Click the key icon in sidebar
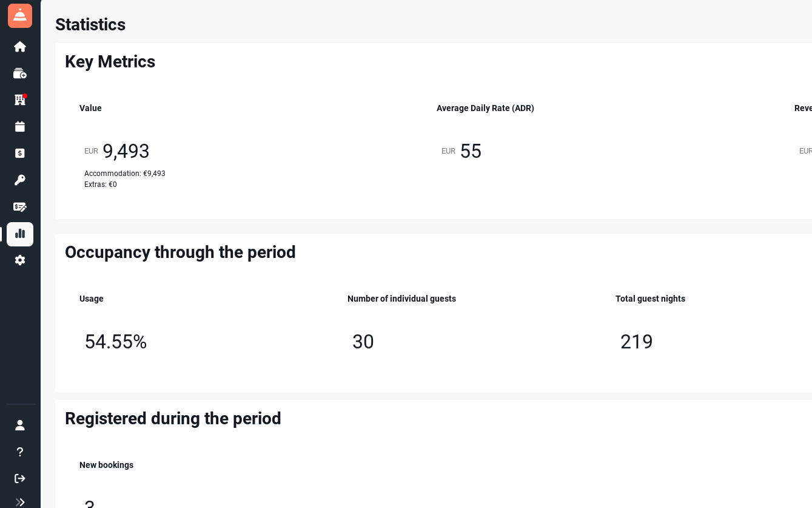 tap(20, 180)
